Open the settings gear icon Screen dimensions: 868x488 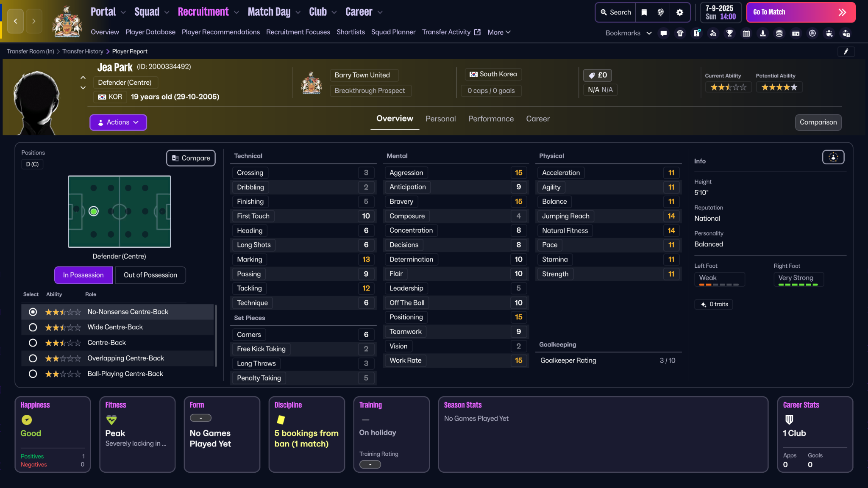coord(679,12)
